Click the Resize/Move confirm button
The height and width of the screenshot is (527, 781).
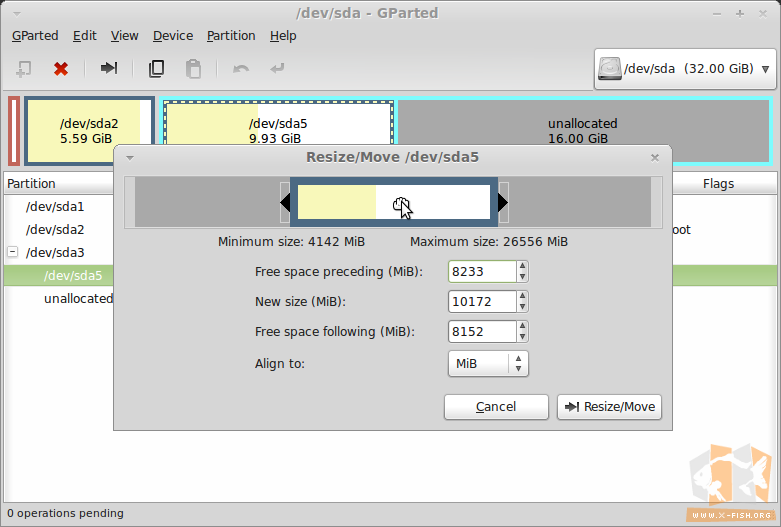point(609,407)
